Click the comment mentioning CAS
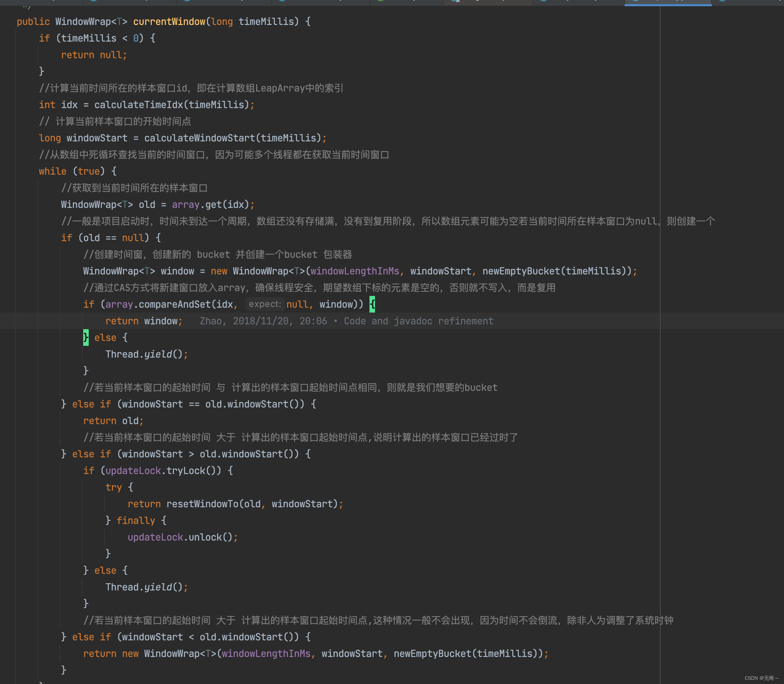 click(x=319, y=288)
